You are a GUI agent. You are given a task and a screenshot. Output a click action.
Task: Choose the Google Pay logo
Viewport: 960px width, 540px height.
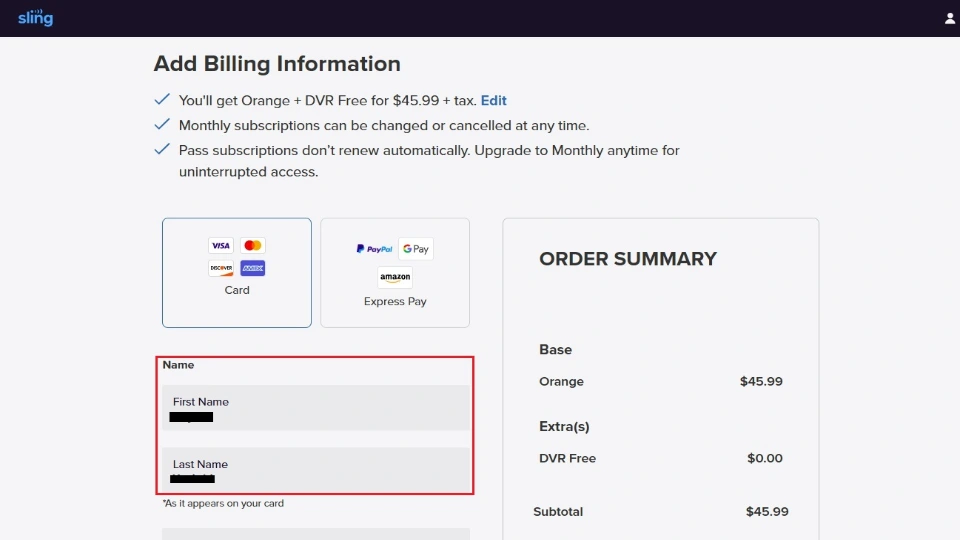pyautogui.click(x=415, y=249)
